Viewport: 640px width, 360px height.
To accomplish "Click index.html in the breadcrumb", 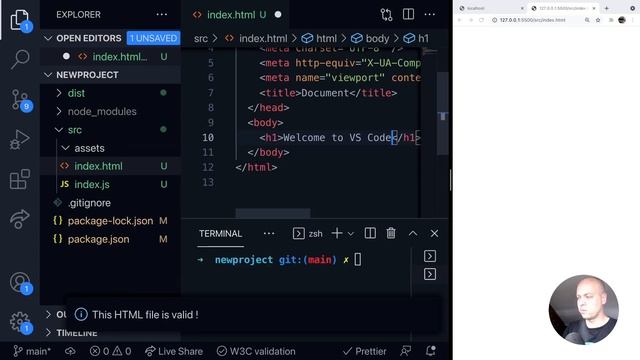I will coord(263,38).
